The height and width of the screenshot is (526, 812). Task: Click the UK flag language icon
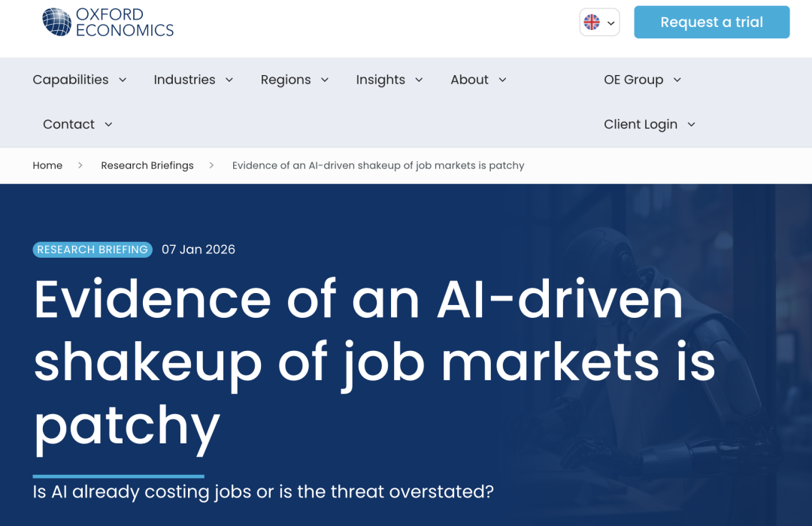coord(592,23)
